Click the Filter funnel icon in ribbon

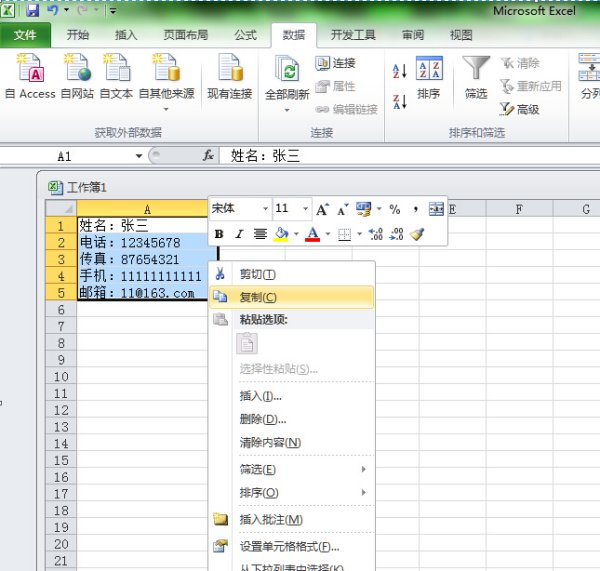476,70
